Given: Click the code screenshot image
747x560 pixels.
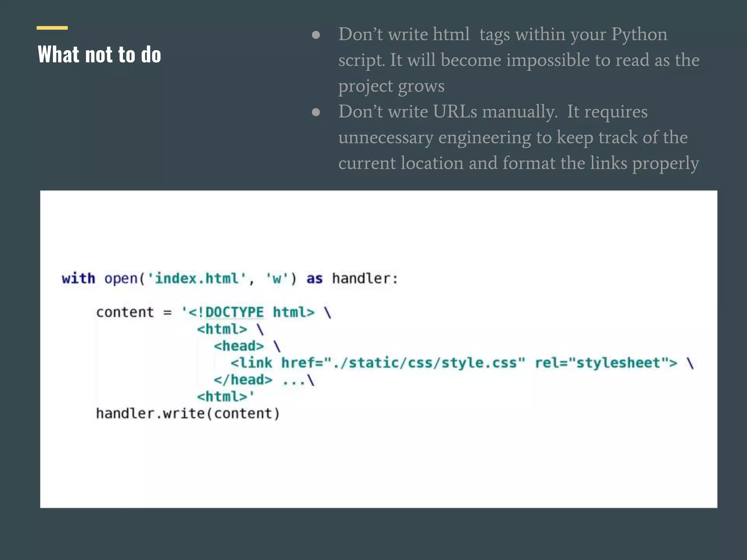Looking at the screenshot, I should 379,349.
